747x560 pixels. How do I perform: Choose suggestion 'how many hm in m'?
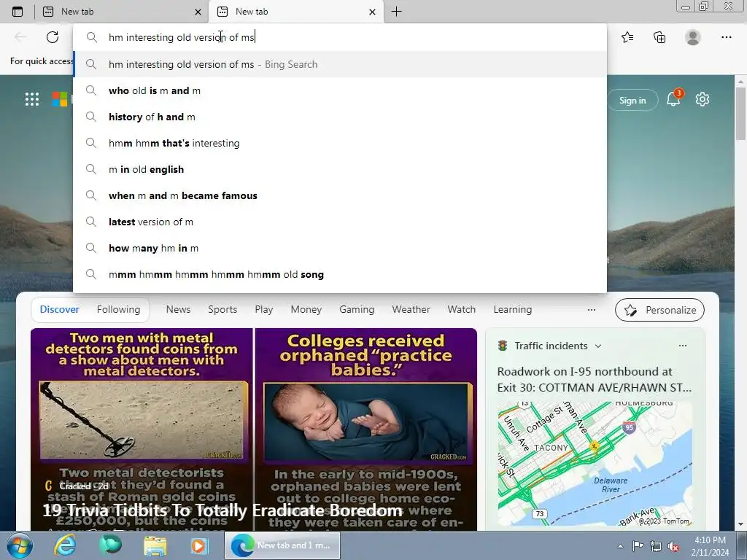(x=341, y=248)
